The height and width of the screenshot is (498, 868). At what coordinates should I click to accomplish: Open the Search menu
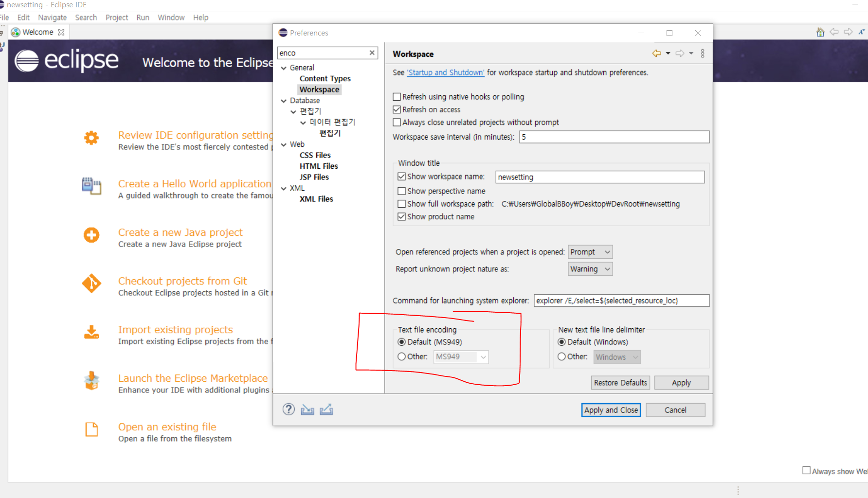(x=86, y=18)
